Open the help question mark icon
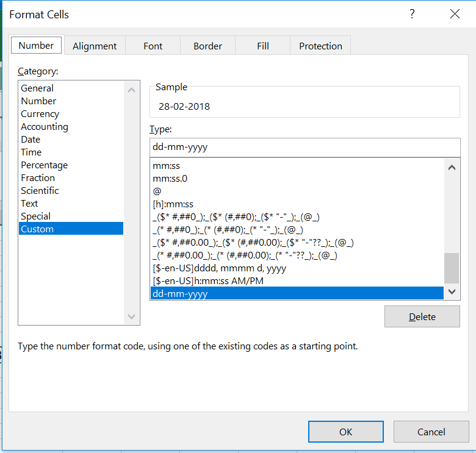 click(x=412, y=14)
